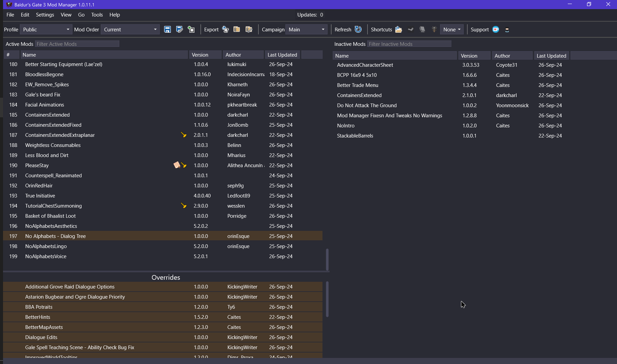Sort Inactive Mods by the Last Updated column header

point(552,55)
